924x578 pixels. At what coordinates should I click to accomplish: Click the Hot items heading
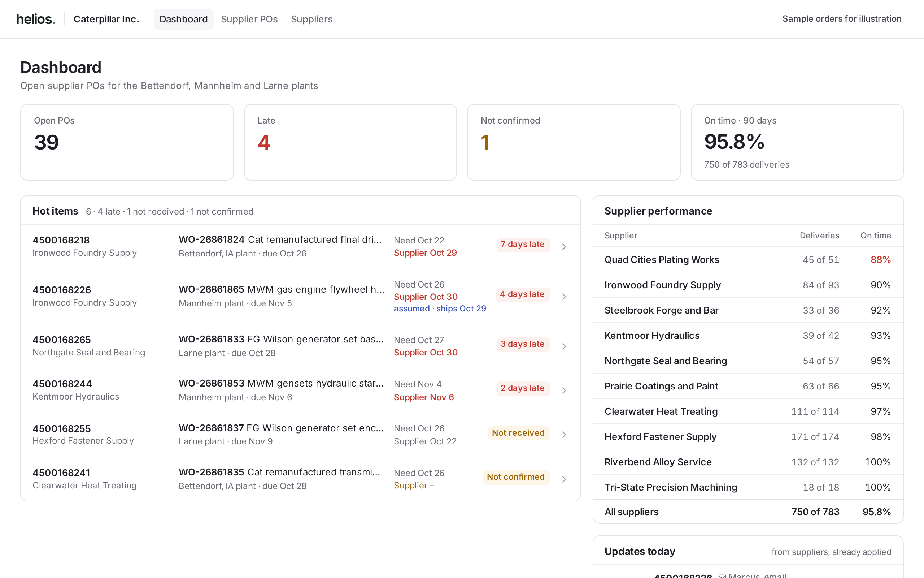tap(55, 211)
